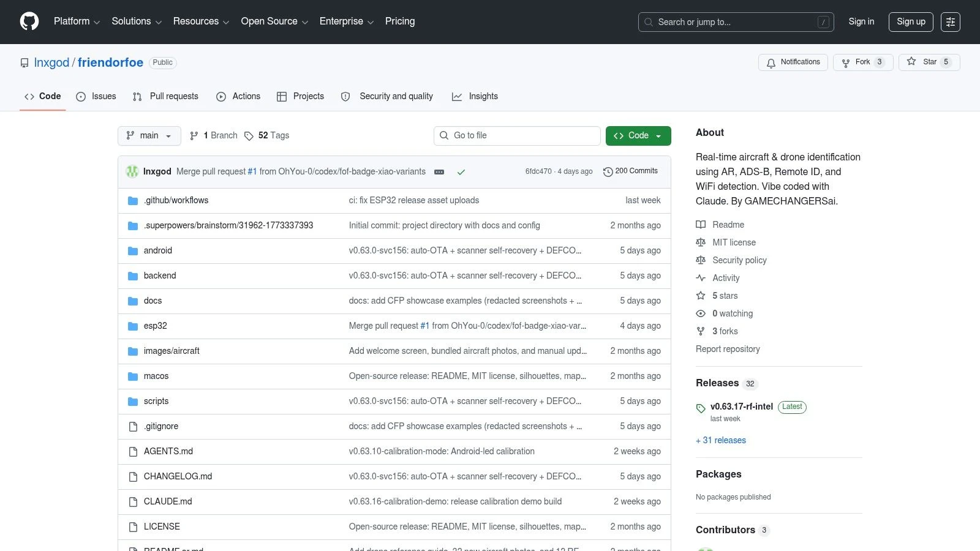Click the scales icon beside Security policy

(701, 260)
